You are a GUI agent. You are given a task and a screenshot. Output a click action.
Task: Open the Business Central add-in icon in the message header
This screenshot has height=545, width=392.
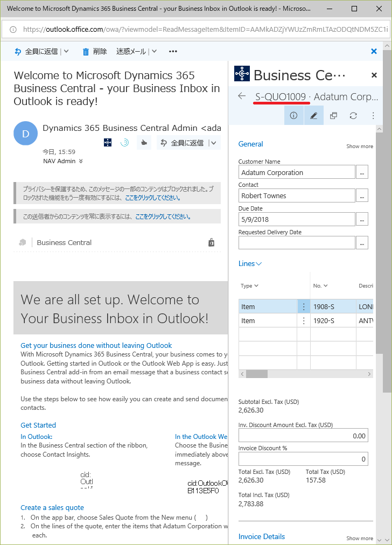tap(108, 143)
